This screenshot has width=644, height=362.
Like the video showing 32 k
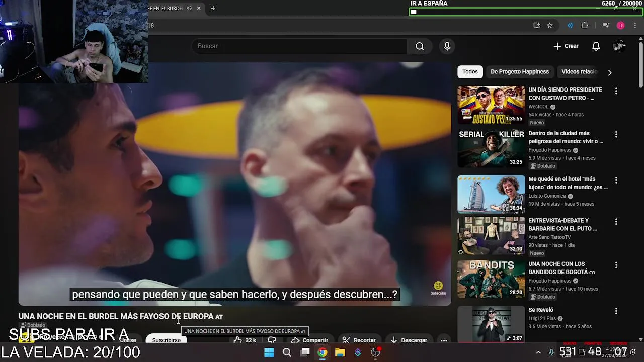click(245, 340)
